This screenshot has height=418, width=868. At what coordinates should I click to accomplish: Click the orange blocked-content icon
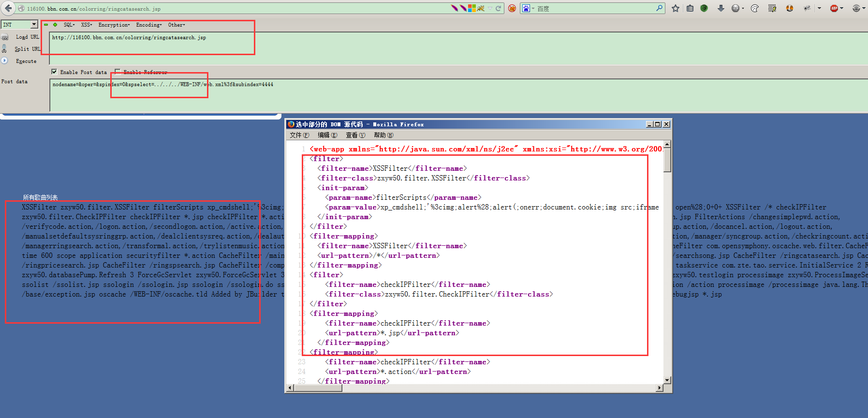[x=512, y=8]
